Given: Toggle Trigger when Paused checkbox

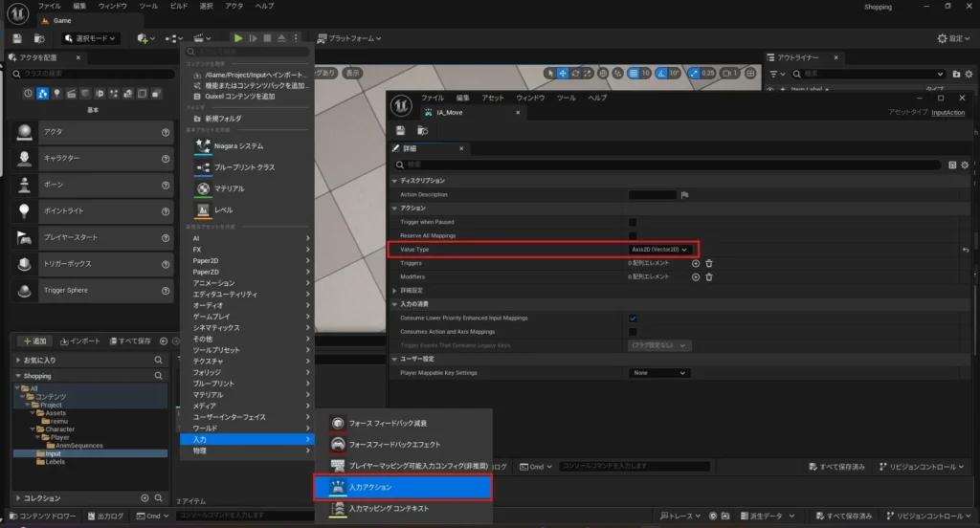Looking at the screenshot, I should pos(633,223).
